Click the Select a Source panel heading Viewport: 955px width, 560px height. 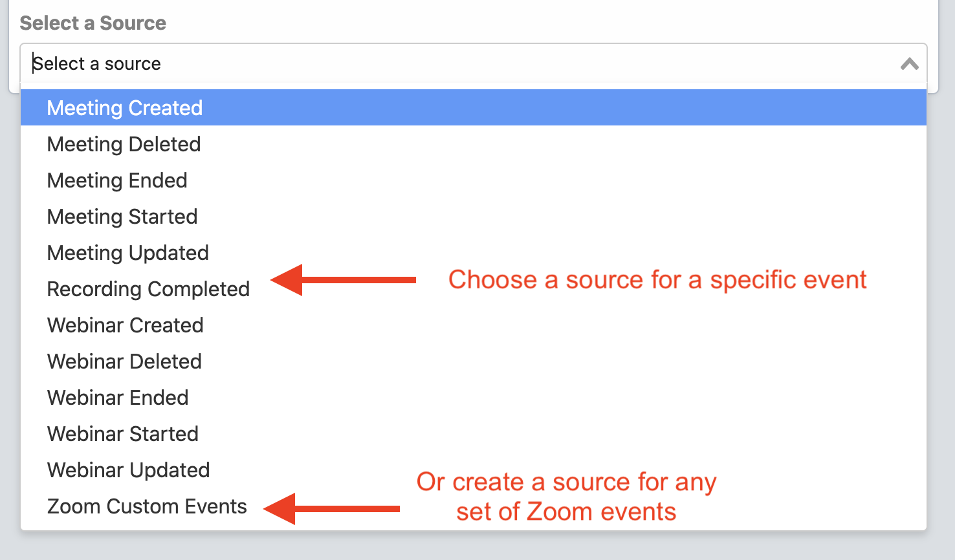click(x=93, y=23)
